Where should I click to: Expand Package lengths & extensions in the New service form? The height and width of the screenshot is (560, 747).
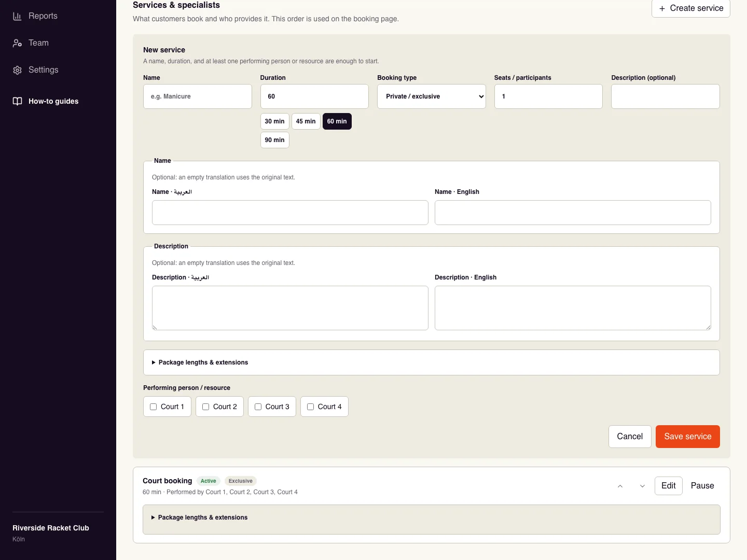(200, 362)
